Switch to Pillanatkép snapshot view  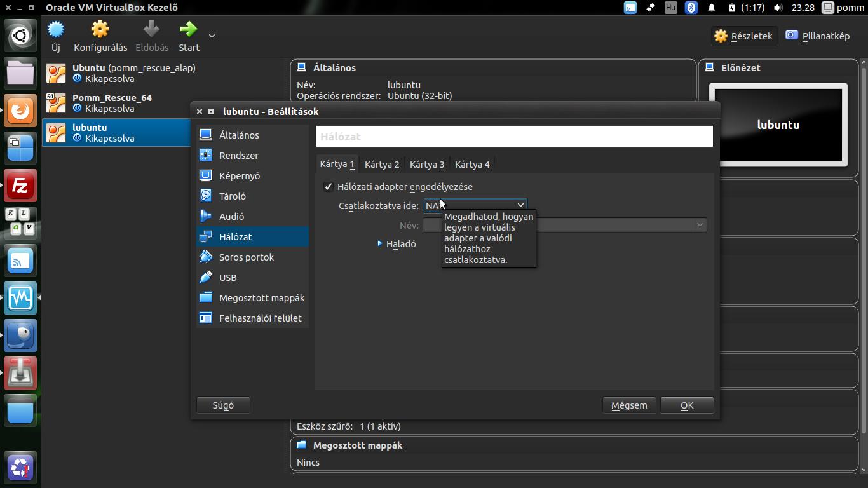tap(817, 36)
